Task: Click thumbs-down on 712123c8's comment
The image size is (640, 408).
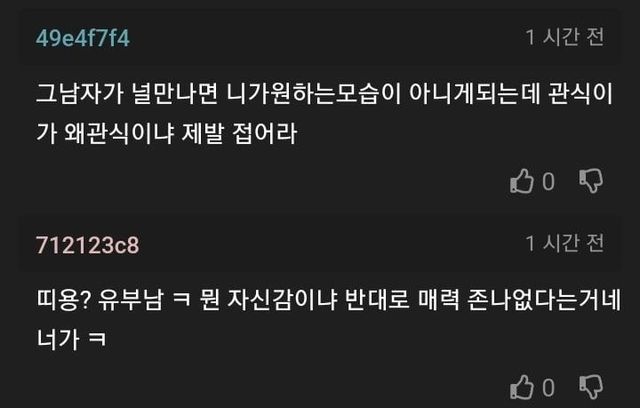Action: tap(591, 387)
